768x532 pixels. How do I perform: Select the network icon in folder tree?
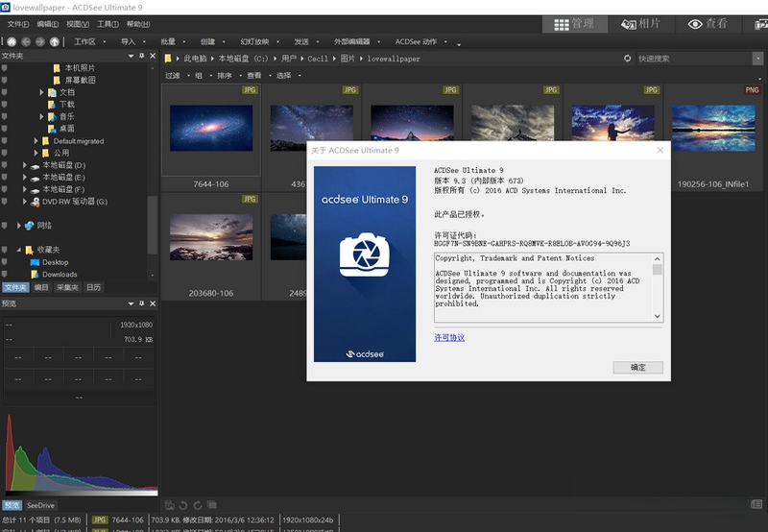(x=30, y=226)
